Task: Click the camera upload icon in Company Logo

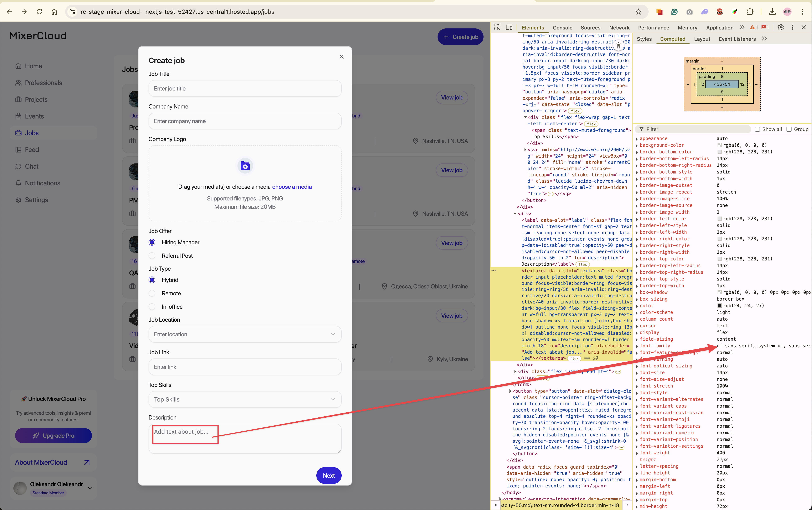Action: coord(245,166)
